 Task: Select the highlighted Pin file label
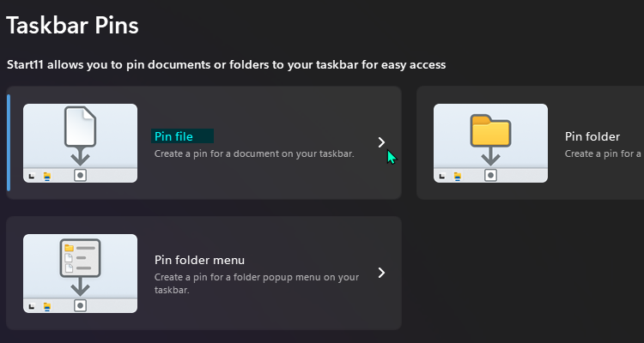173,136
